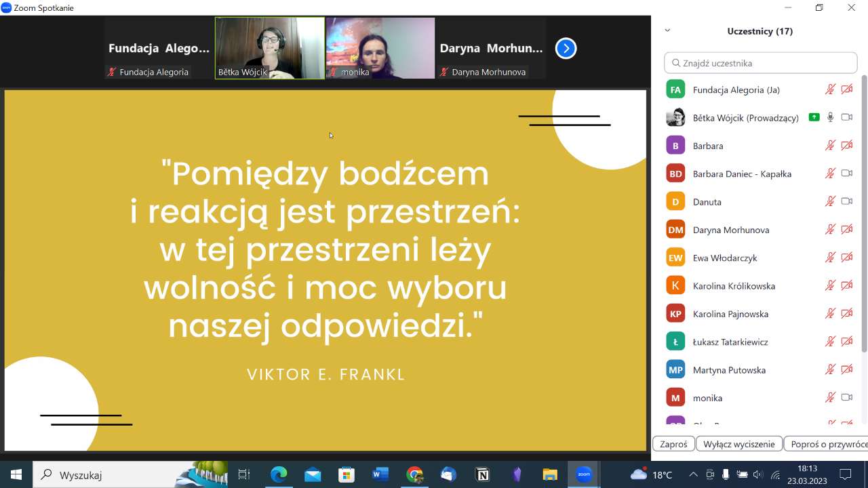
Task: Open Notion from the taskbar
Action: click(482, 474)
